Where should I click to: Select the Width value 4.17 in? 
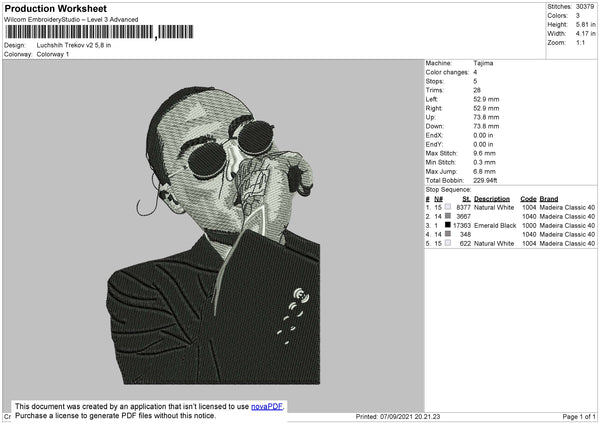click(x=586, y=34)
